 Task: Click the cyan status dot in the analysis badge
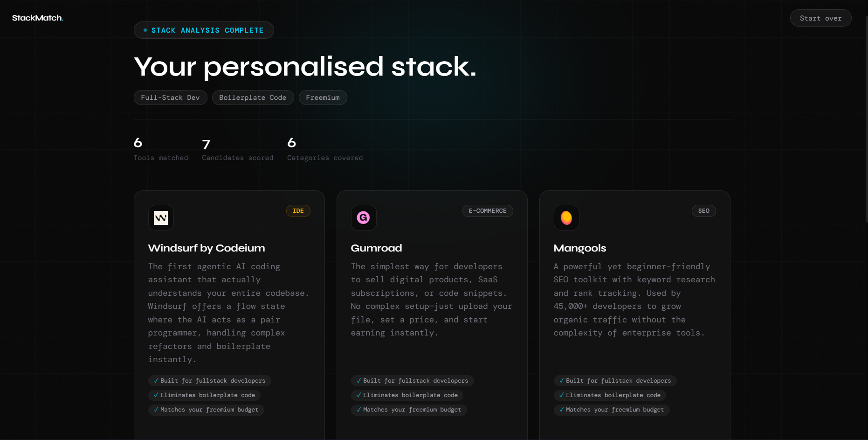[x=145, y=30]
